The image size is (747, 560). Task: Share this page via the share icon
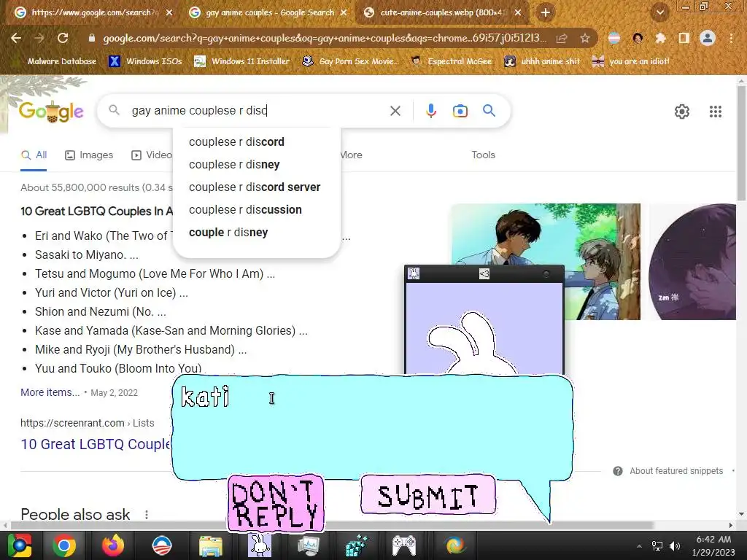(562, 38)
